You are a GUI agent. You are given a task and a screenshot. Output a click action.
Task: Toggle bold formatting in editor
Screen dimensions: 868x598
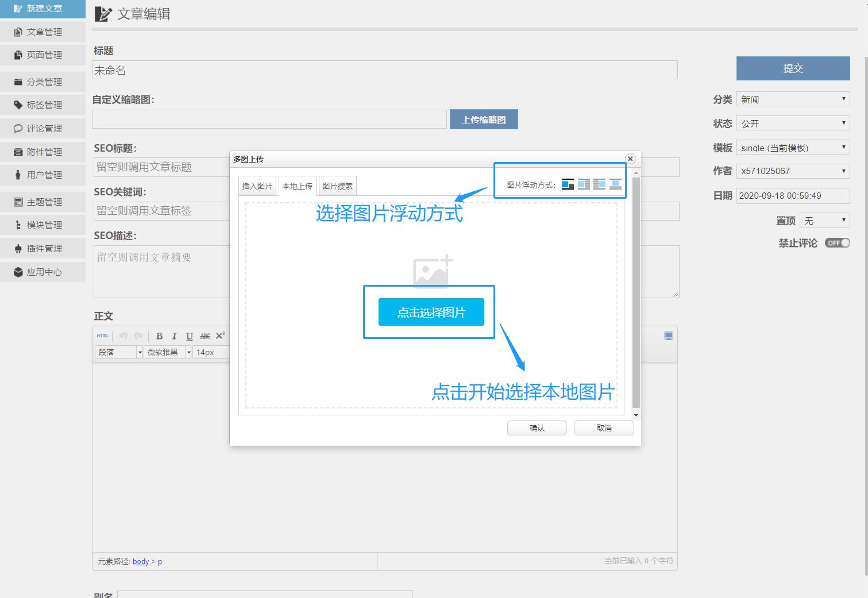pos(159,336)
